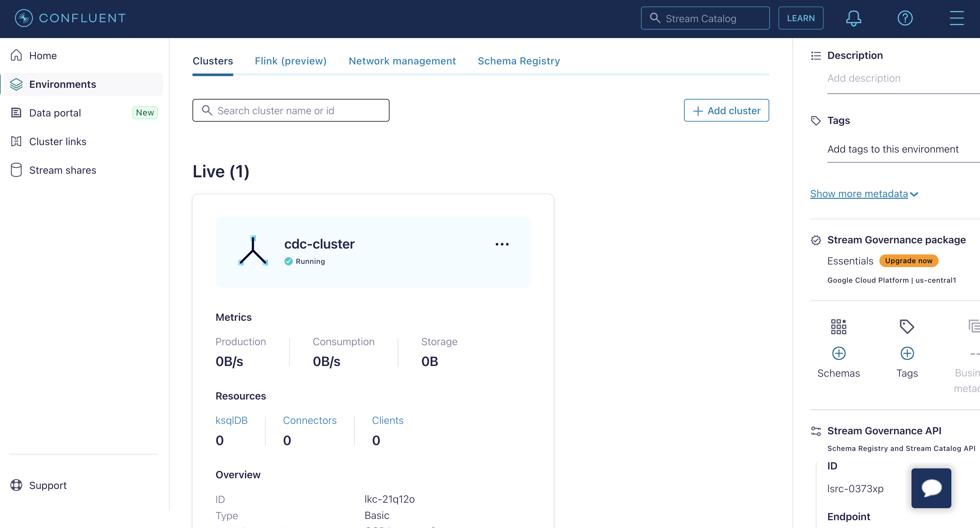
Task: Click the notifications bell icon
Action: click(x=853, y=18)
